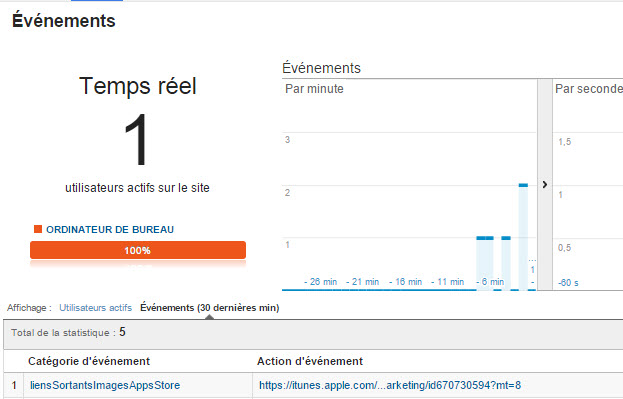
Task: Open the itunes.apple.com event action link
Action: point(390,385)
